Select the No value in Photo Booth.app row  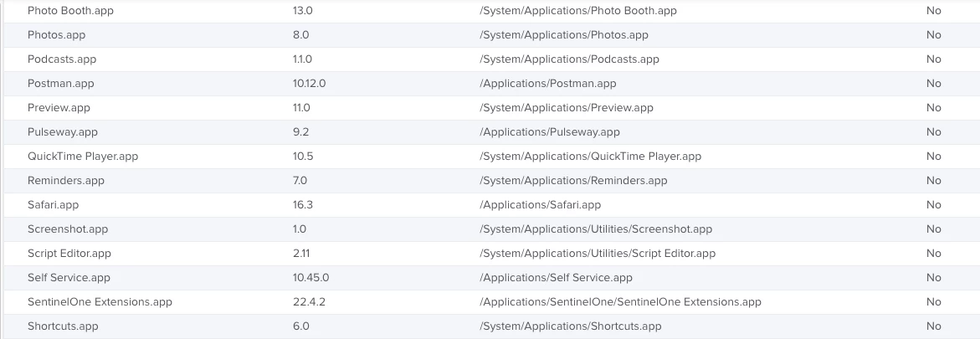point(934,11)
